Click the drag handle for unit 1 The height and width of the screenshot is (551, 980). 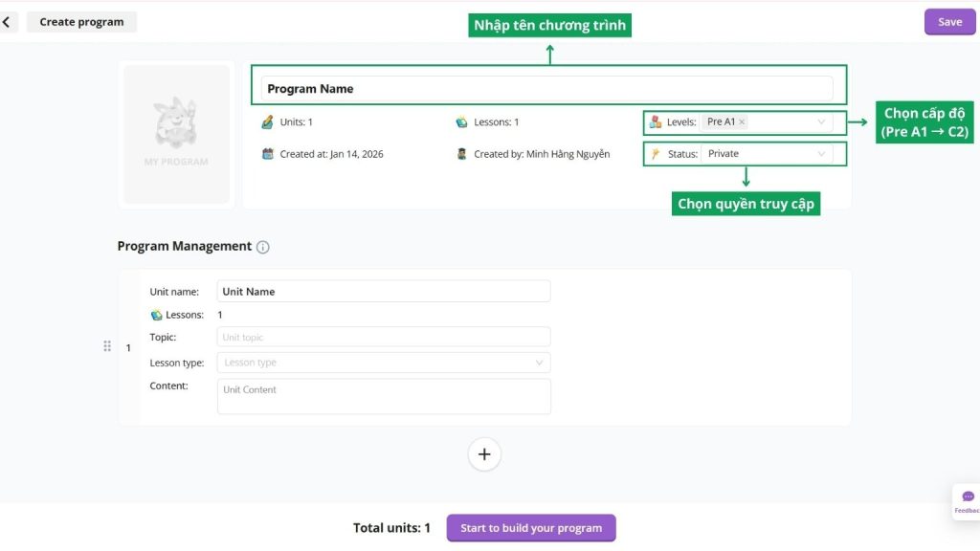click(107, 346)
